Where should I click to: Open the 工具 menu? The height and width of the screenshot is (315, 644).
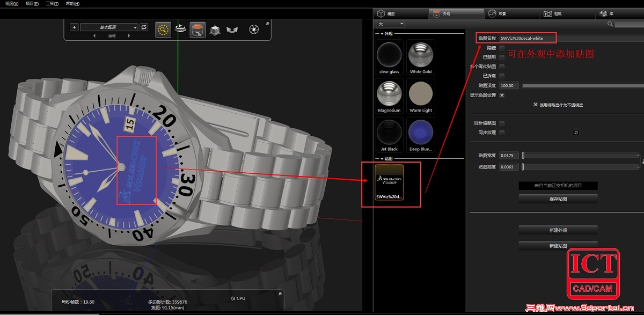52,3
